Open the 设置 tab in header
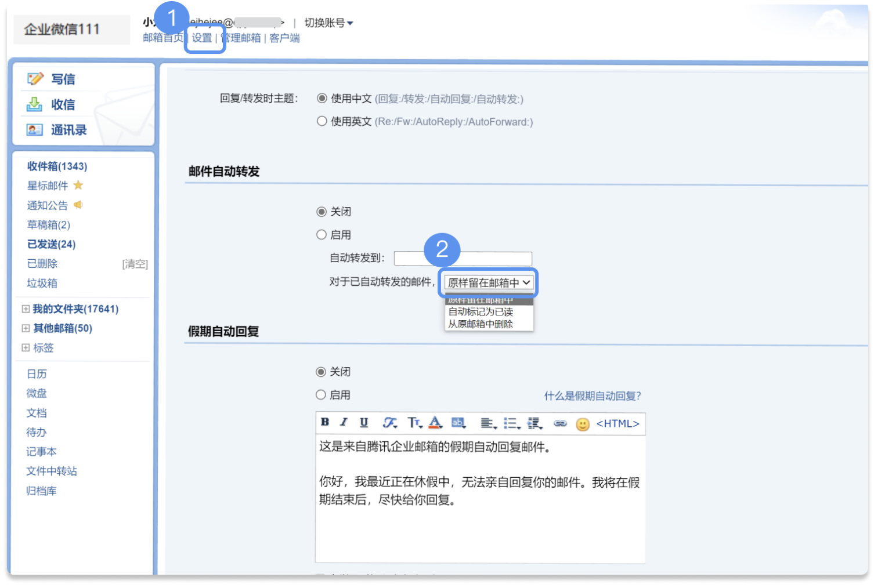Screen dimensions: 874x588 pyautogui.click(x=202, y=38)
